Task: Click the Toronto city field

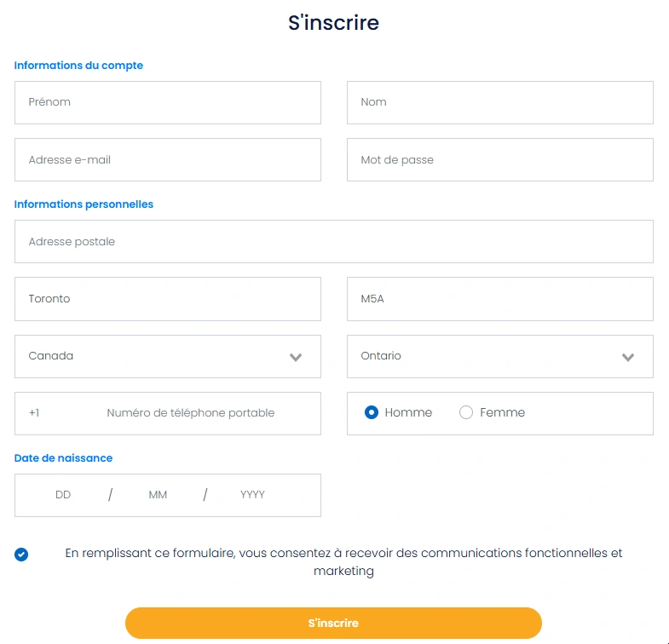Action: point(168,299)
